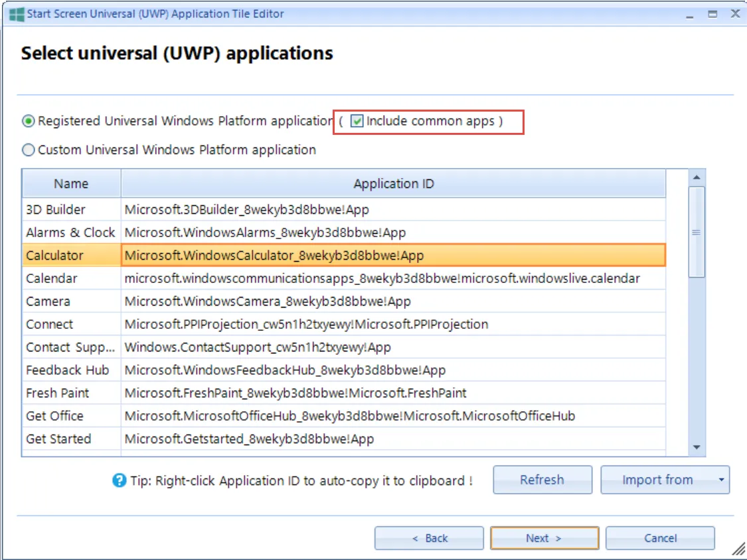Select the Calculator name cell

coord(72,255)
